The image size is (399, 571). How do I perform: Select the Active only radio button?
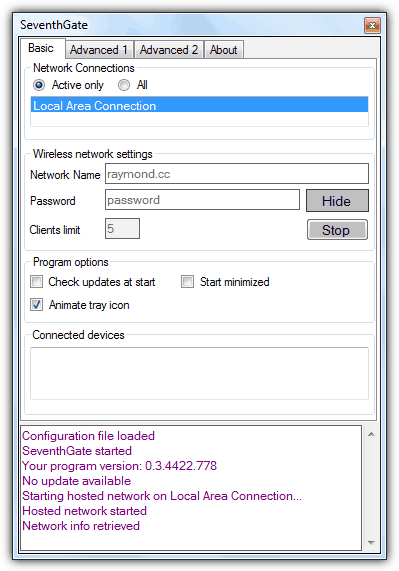pos(39,85)
